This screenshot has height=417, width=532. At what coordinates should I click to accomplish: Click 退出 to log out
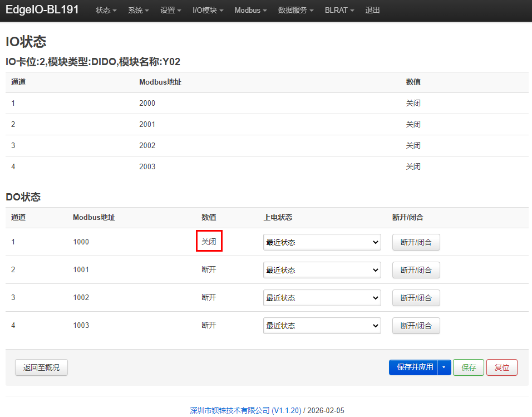coord(372,10)
